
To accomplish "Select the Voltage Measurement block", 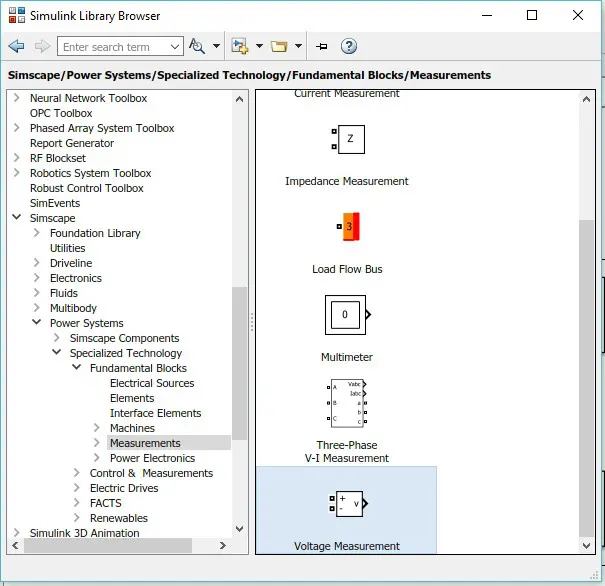I will 347,503.
